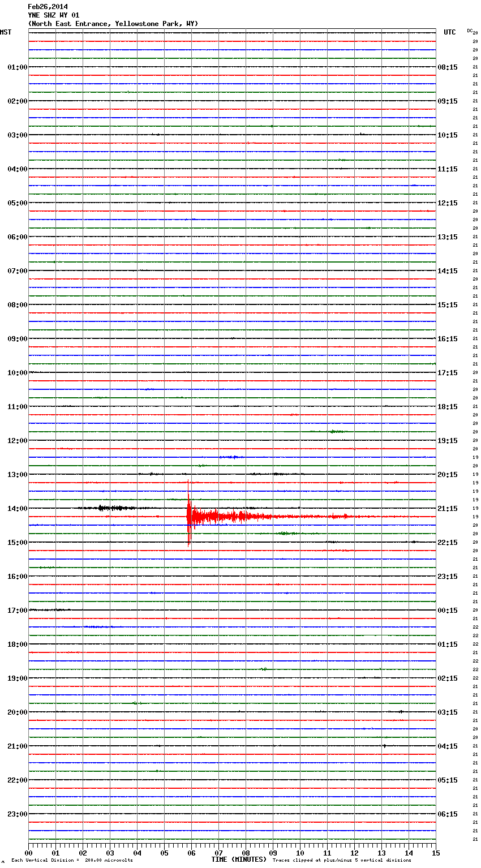Click the '14:15' UTC time label

pos(448,271)
